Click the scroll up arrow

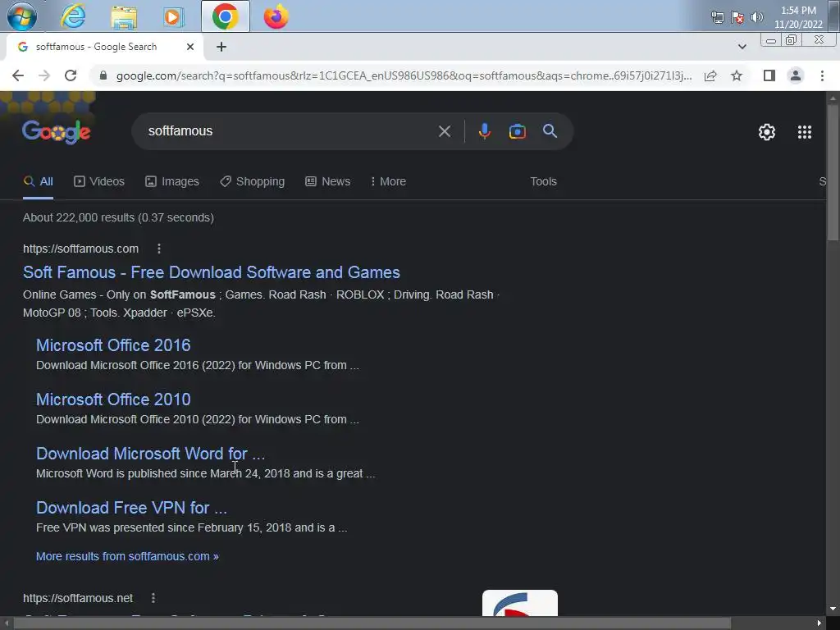[833, 98]
